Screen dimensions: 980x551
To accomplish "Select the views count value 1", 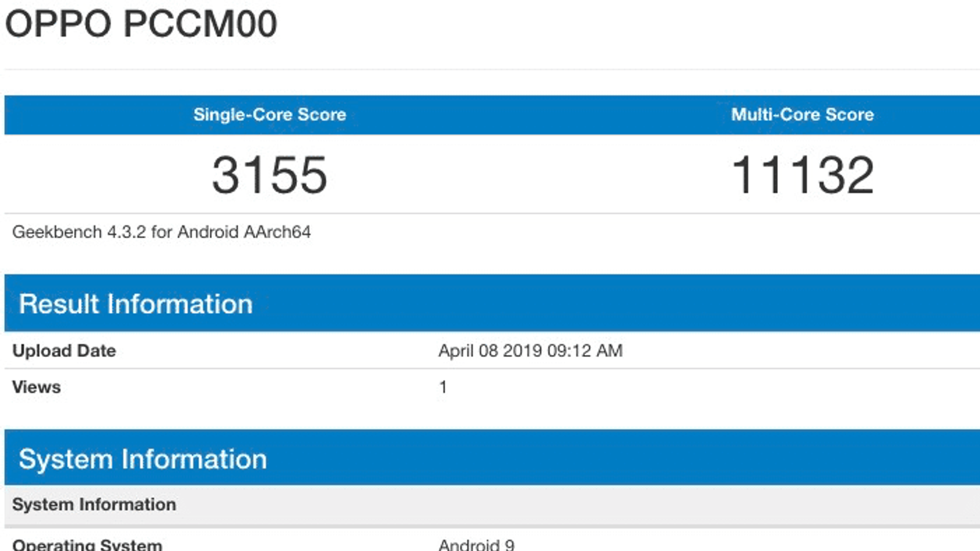I will tap(443, 387).
